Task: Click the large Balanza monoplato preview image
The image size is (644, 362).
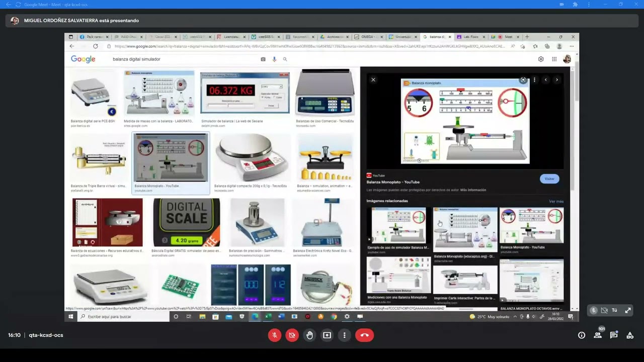Action: tap(465, 121)
